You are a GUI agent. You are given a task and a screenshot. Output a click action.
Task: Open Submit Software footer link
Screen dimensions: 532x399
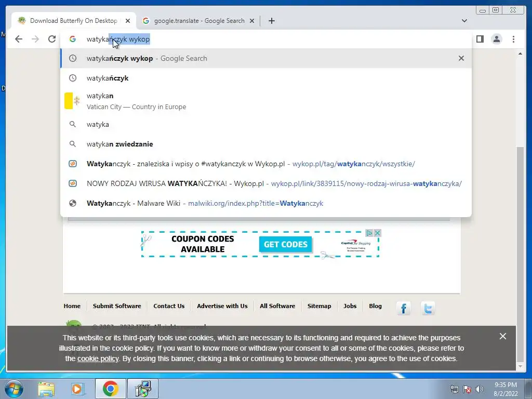[117, 305]
